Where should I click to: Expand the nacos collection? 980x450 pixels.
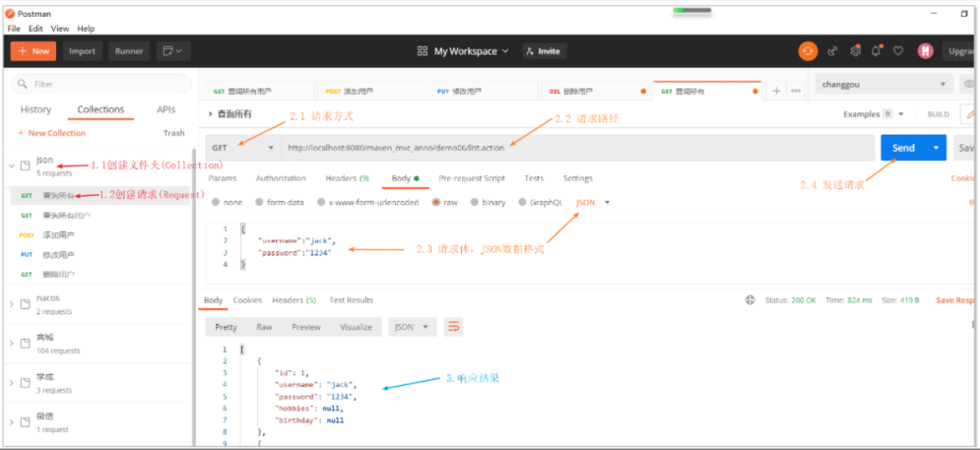[x=11, y=304]
